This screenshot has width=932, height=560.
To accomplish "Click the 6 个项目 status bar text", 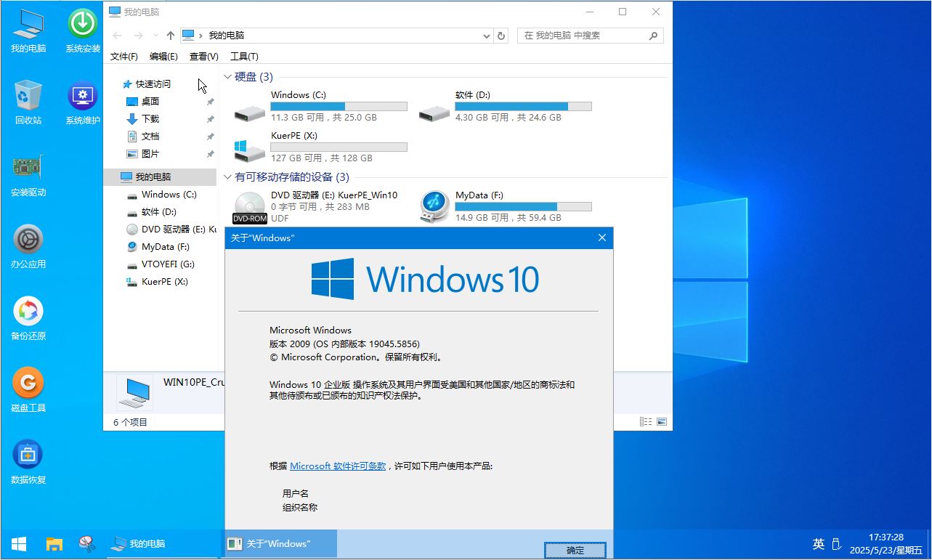I will click(131, 423).
